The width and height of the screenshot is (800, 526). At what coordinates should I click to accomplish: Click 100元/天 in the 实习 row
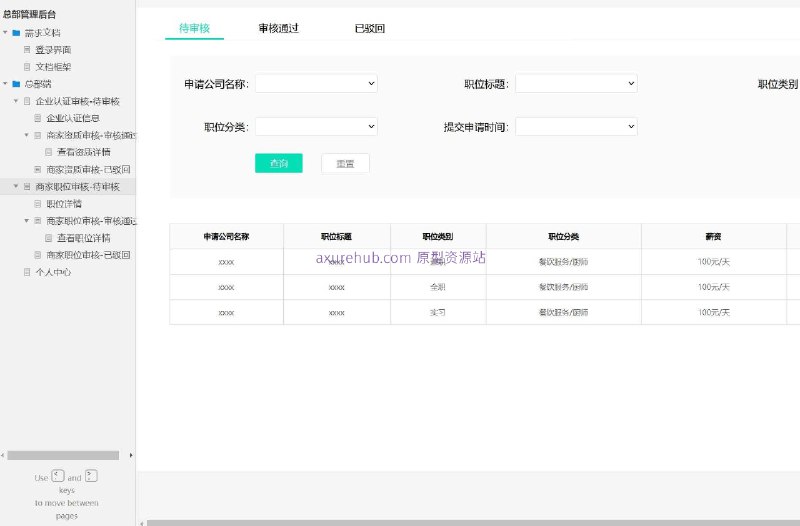(713, 312)
